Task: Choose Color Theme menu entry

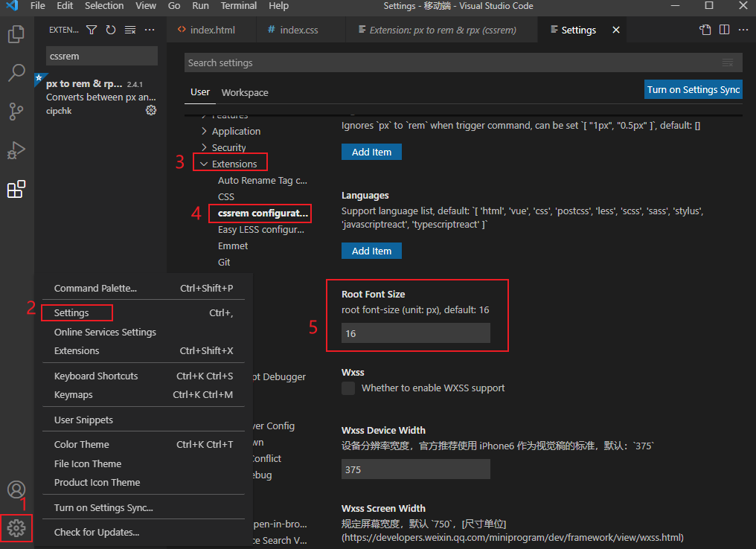Action: 143,444
